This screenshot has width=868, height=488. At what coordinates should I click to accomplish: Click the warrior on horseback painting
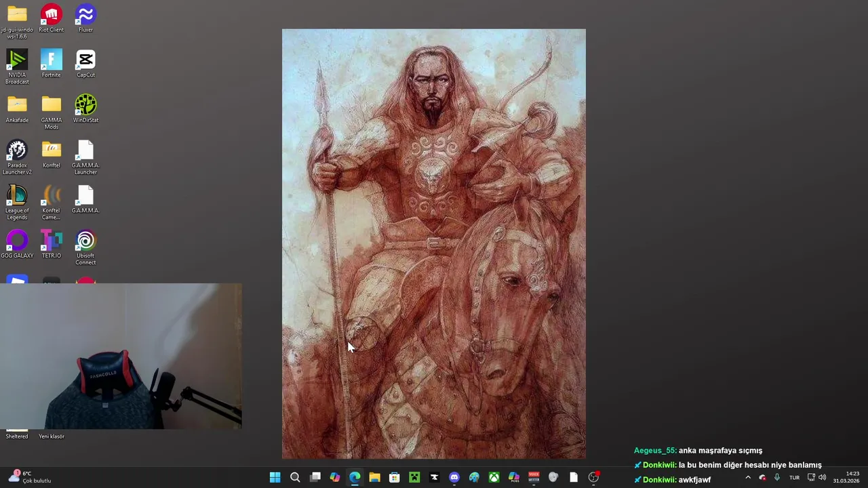434,244
